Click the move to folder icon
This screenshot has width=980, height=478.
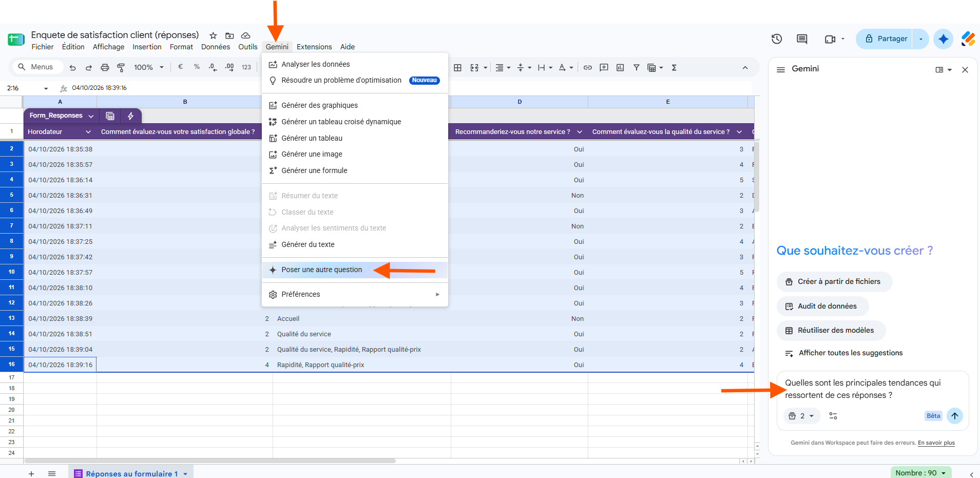(229, 35)
